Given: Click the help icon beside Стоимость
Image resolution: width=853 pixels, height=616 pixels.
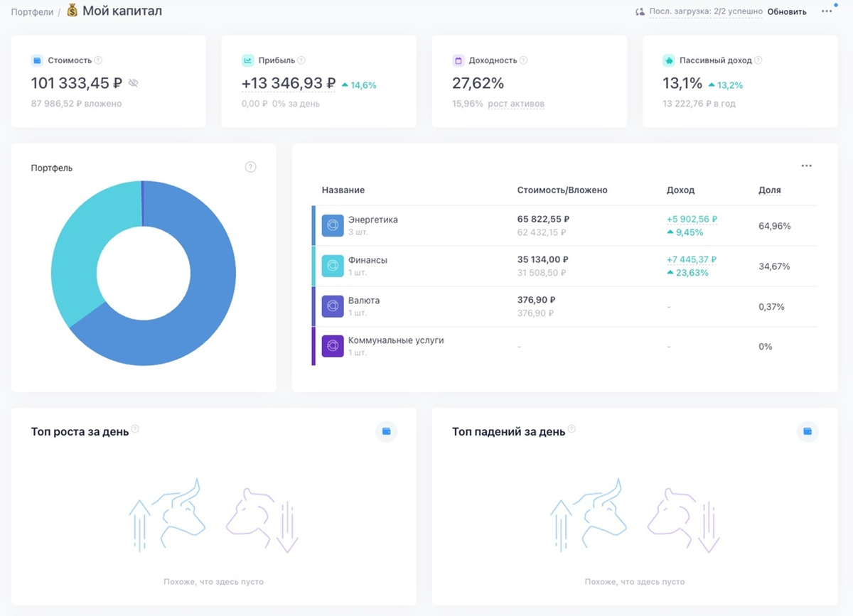Looking at the screenshot, I should [98, 60].
